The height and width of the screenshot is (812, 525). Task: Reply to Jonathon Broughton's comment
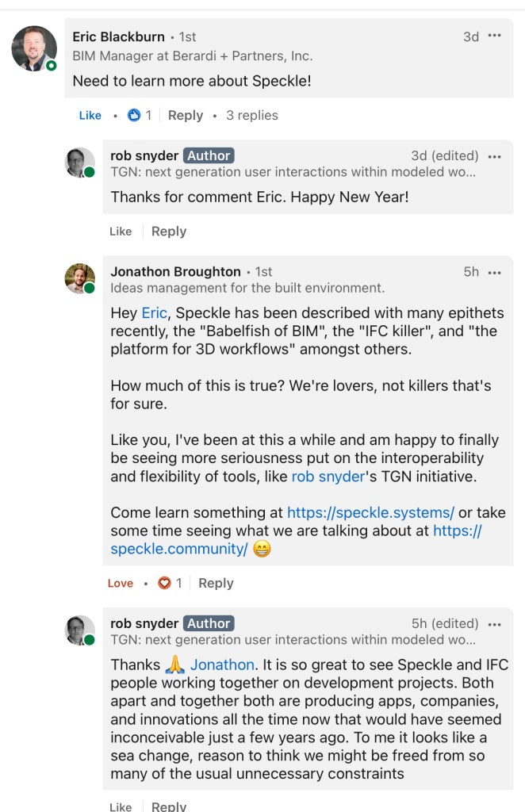click(x=216, y=584)
